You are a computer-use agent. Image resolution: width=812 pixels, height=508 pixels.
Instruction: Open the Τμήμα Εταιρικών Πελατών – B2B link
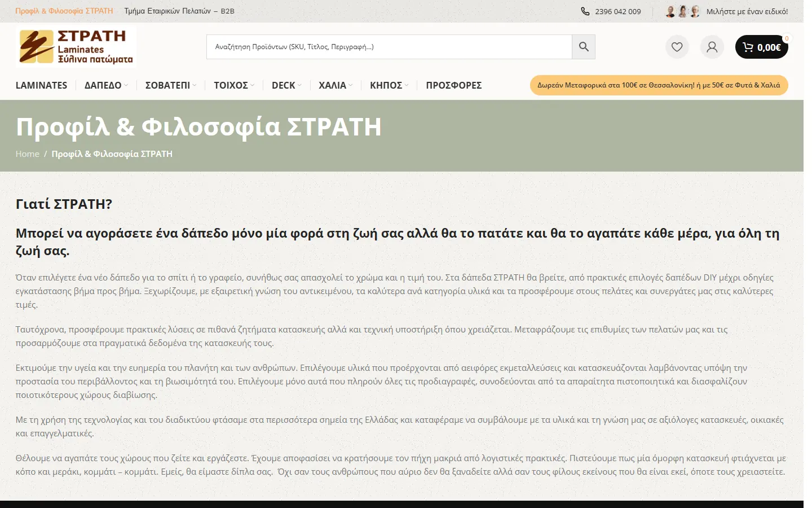point(179,11)
